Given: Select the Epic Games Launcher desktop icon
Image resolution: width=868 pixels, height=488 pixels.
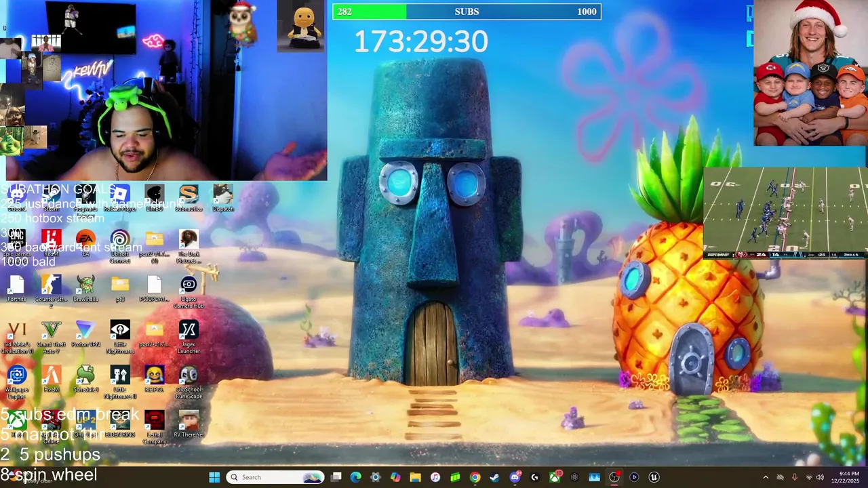Looking at the screenshot, I should click(x=16, y=244).
